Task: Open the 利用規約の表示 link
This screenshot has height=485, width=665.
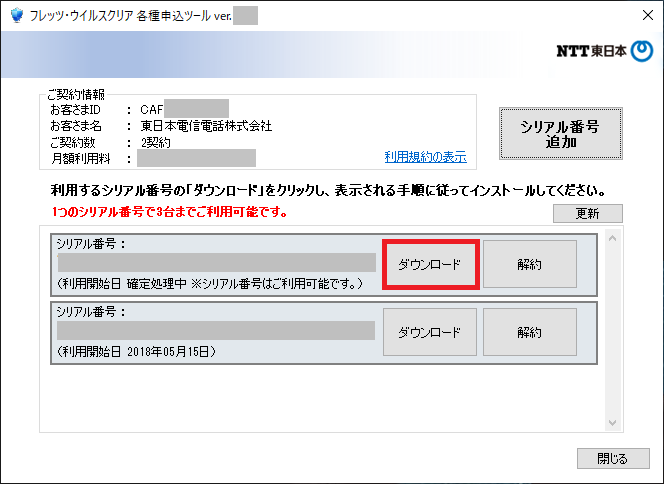Action: click(x=425, y=157)
